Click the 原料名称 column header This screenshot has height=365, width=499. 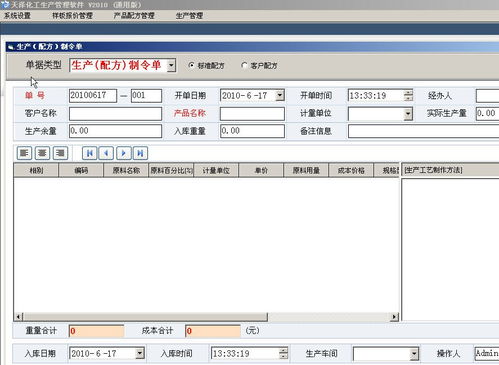(126, 170)
